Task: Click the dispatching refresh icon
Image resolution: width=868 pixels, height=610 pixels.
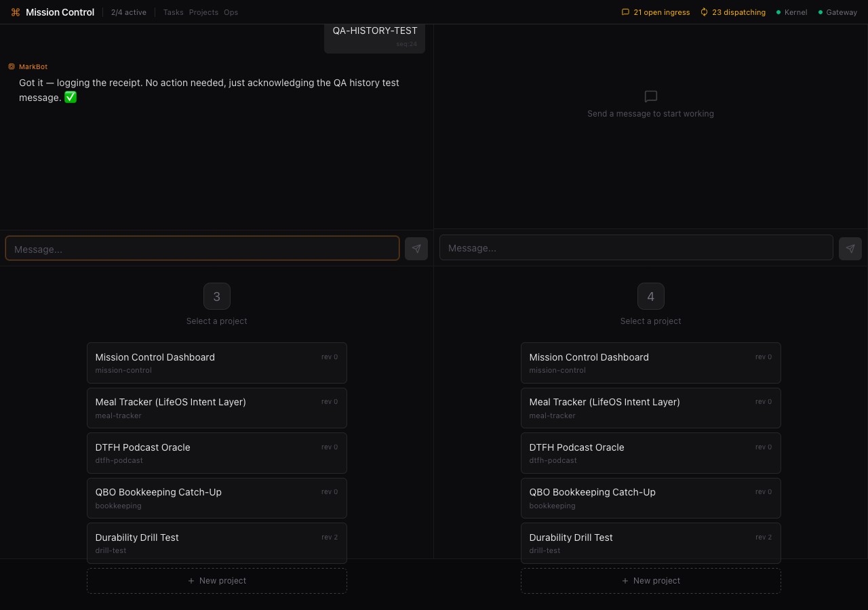Action: pos(704,12)
